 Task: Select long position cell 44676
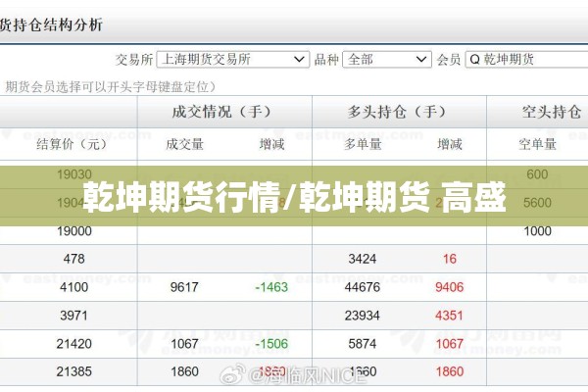(x=363, y=287)
